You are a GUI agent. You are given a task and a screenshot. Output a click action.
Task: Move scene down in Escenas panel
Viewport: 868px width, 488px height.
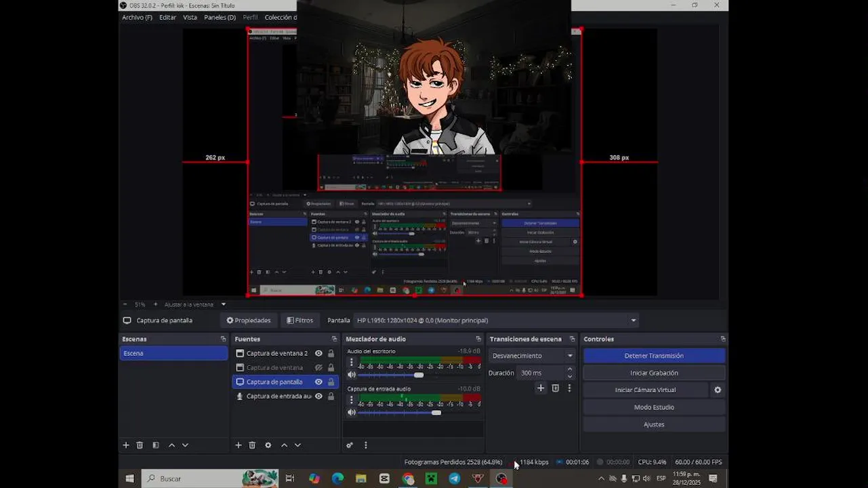coord(185,445)
